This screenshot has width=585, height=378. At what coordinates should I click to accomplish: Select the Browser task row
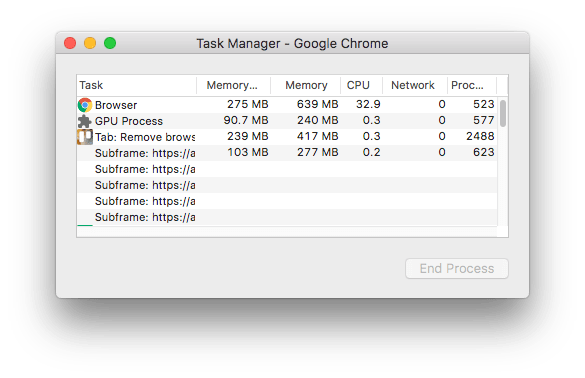pyautogui.click(x=287, y=105)
